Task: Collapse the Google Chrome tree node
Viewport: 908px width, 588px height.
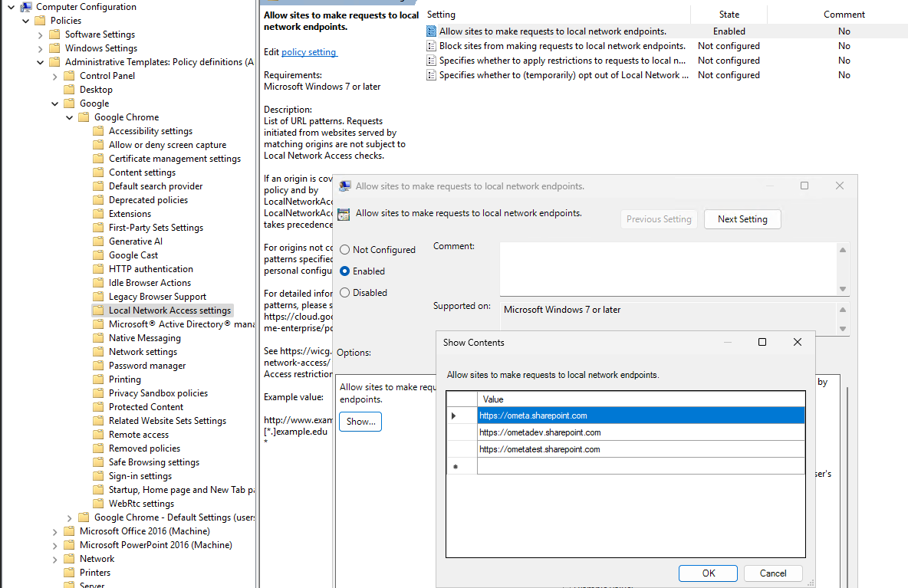Action: coord(70,117)
